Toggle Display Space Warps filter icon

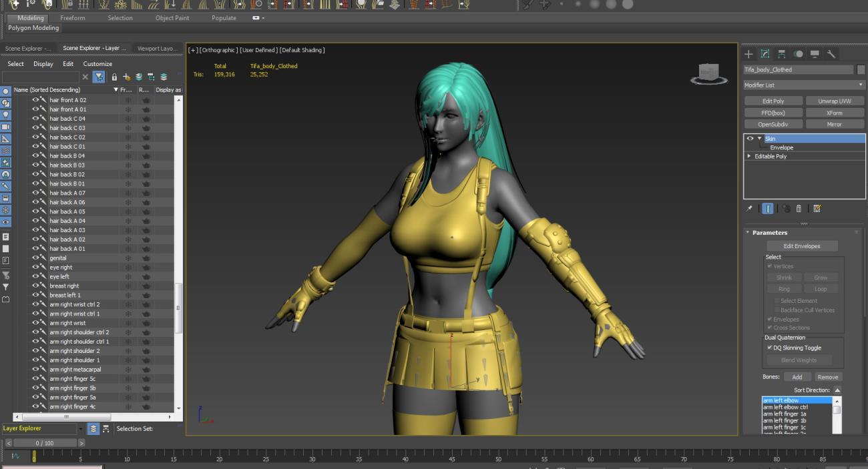click(6, 151)
